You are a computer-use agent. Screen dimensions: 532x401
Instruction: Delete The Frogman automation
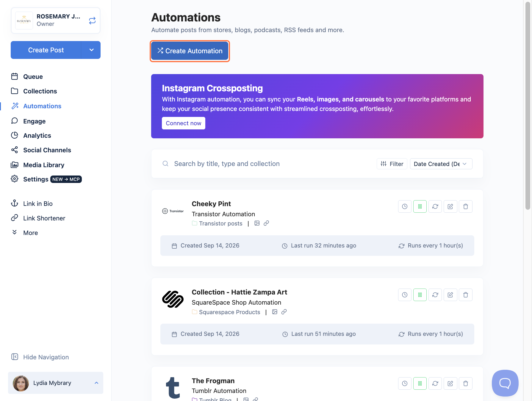click(466, 383)
